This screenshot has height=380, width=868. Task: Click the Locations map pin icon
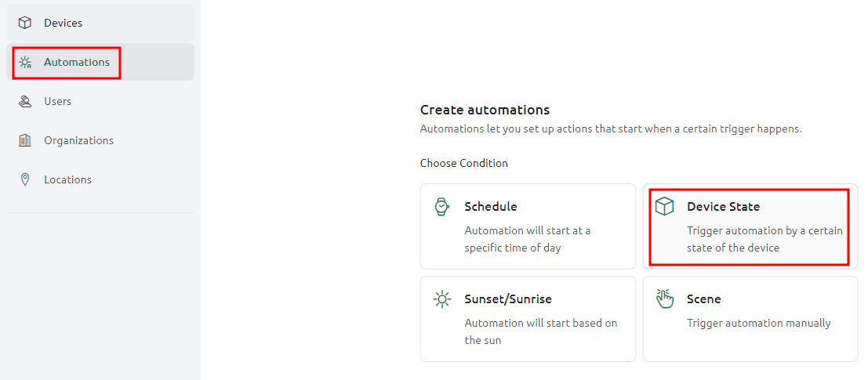pyautogui.click(x=25, y=179)
